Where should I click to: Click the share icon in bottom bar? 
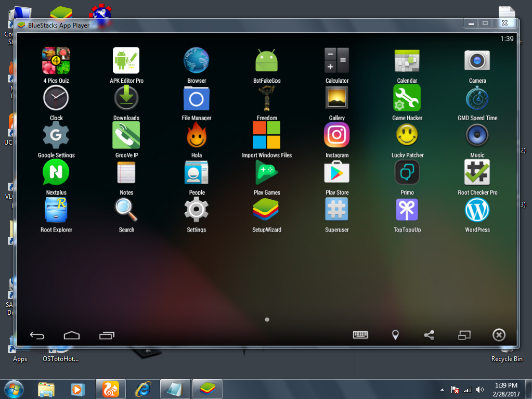pyautogui.click(x=429, y=335)
